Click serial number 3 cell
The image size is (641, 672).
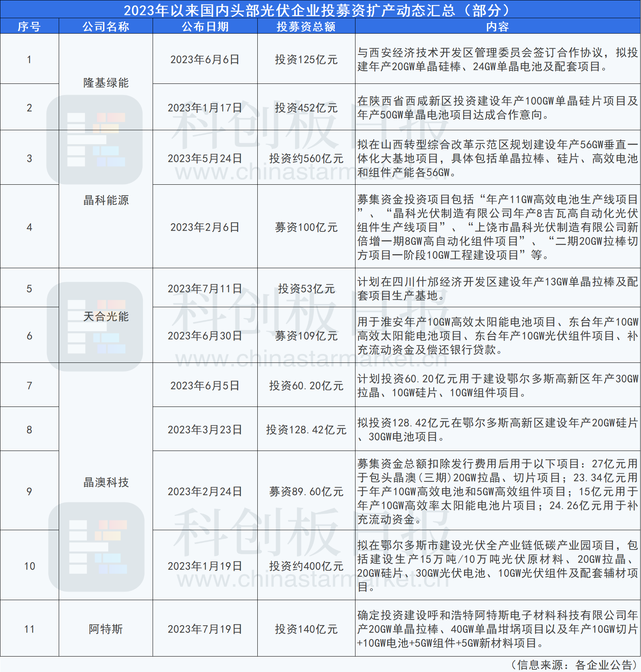(x=29, y=158)
